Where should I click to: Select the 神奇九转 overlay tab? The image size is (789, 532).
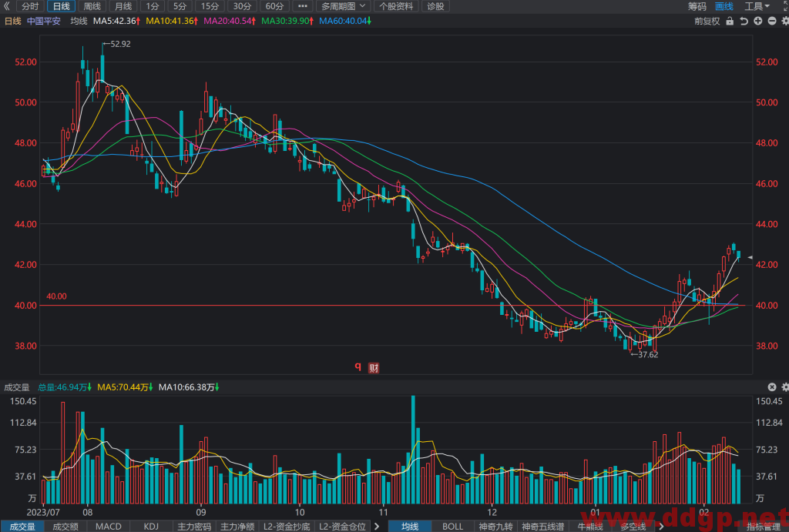click(495, 526)
